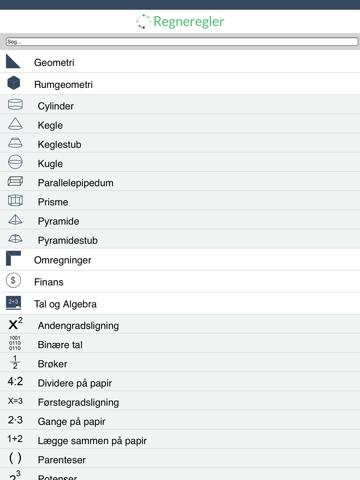Click the x² icon for Andengradsligning

[x=15, y=323]
